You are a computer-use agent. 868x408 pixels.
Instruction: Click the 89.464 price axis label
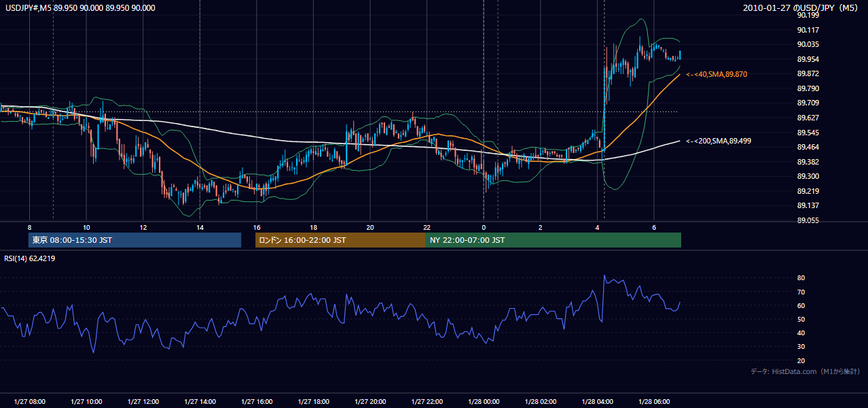(807, 147)
